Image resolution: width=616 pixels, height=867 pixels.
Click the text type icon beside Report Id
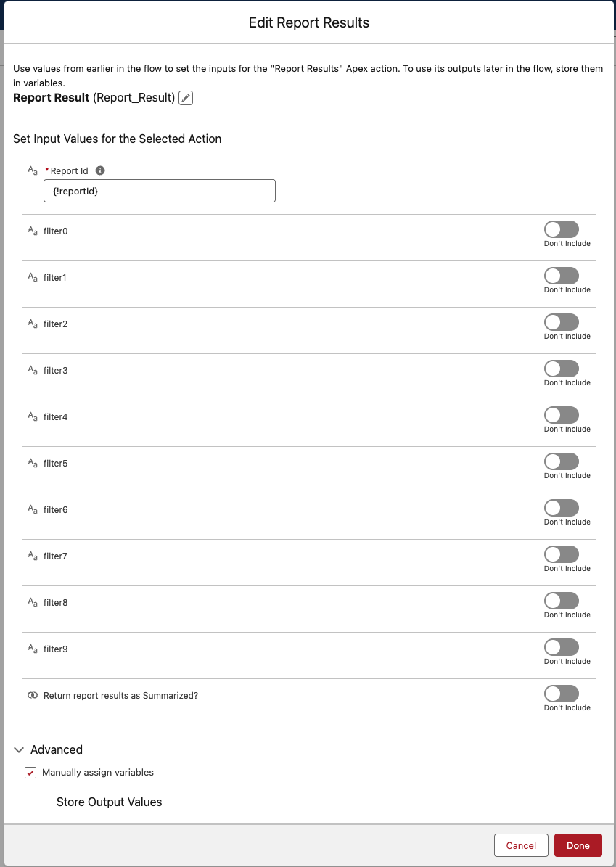pyautogui.click(x=33, y=170)
